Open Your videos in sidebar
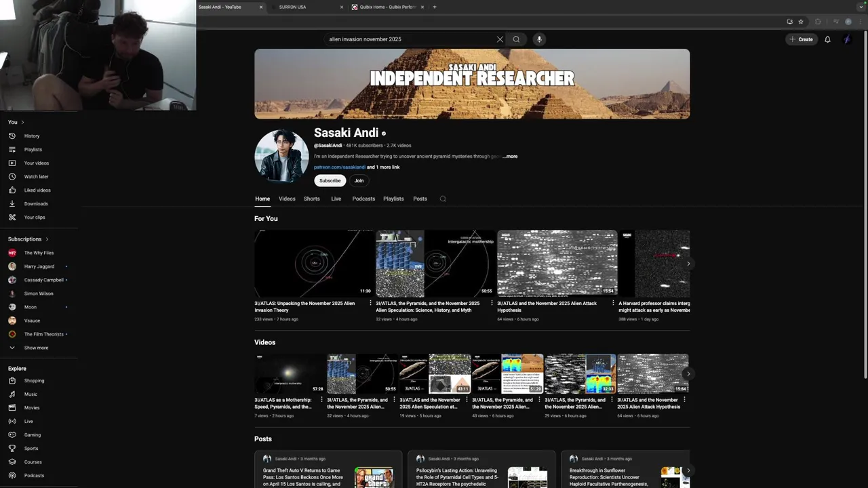This screenshot has width=868, height=488. [38, 163]
